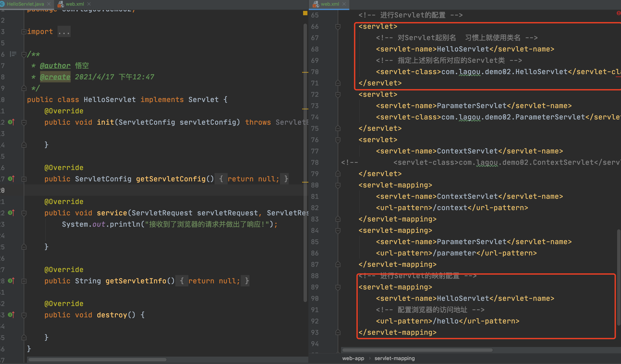Collapse servlet-mapping element at line 84
This screenshot has height=364, width=621.
pyautogui.click(x=338, y=231)
